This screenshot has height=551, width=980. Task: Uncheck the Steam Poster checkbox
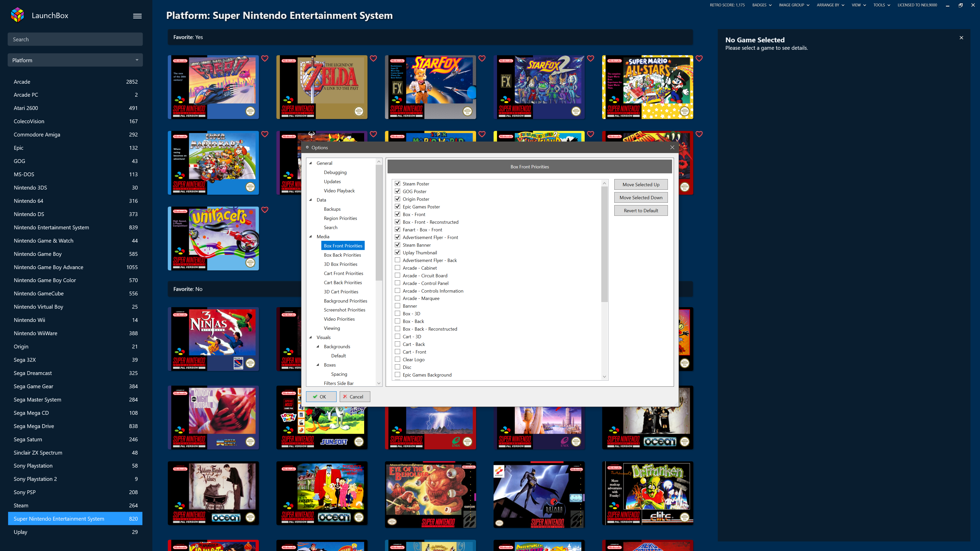(397, 183)
